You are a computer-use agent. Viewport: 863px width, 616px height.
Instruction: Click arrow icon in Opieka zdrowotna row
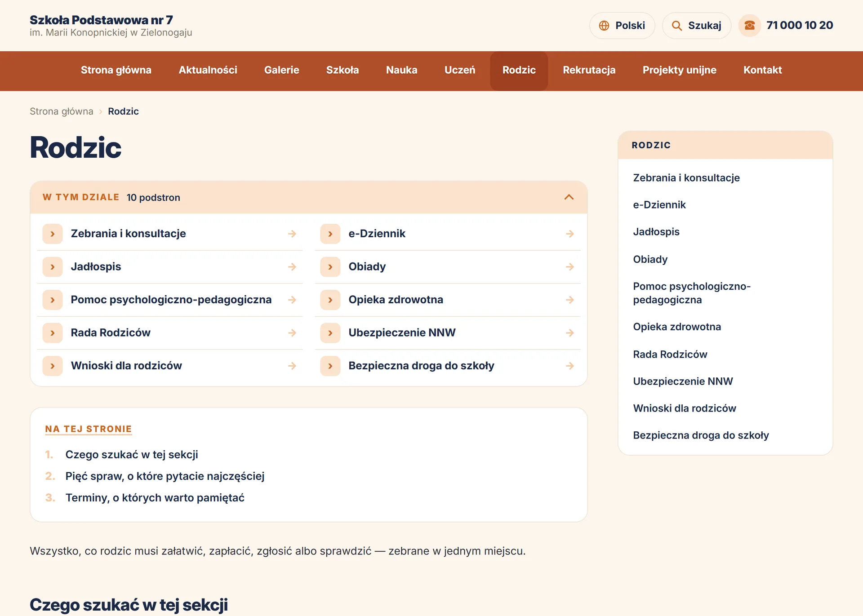coord(570,300)
